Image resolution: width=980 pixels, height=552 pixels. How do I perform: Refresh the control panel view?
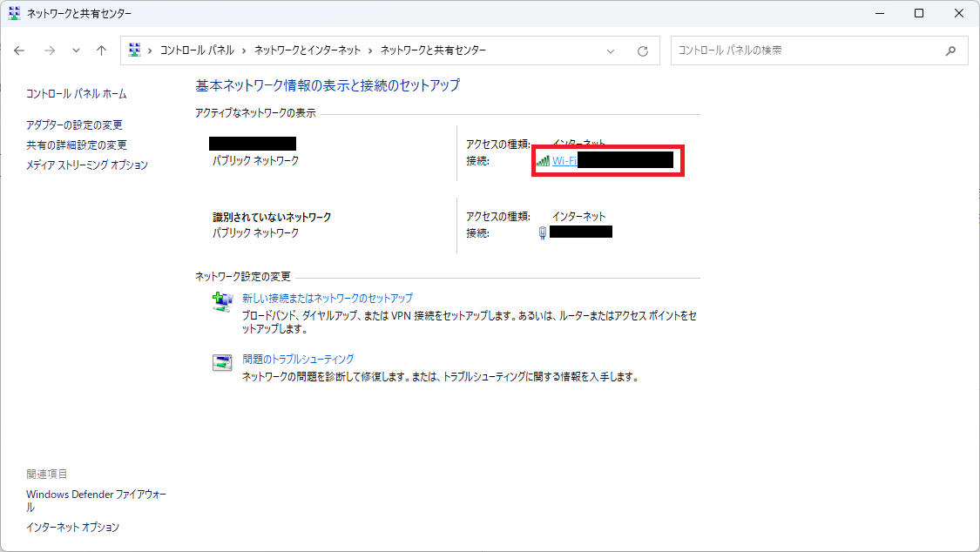[643, 51]
